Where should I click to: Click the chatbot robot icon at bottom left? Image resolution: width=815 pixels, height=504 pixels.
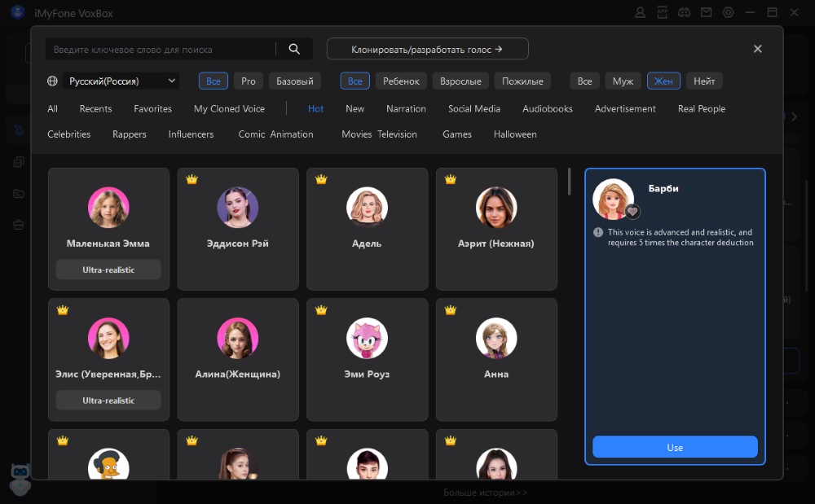pos(20,479)
